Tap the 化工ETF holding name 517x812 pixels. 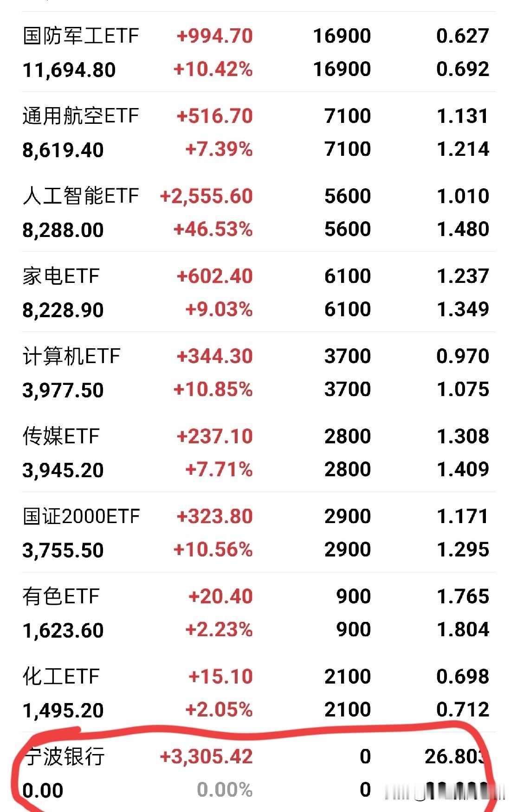61,677
